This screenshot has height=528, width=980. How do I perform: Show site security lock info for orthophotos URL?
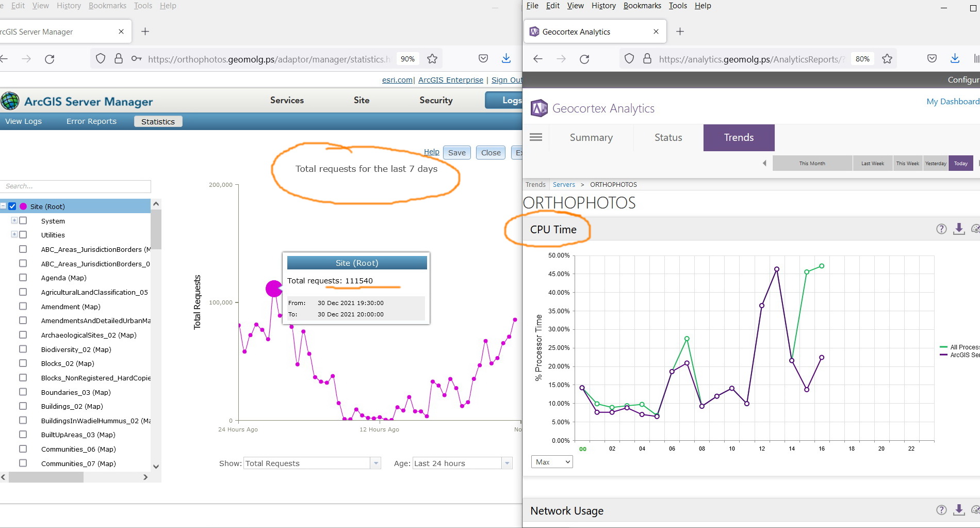[119, 58]
